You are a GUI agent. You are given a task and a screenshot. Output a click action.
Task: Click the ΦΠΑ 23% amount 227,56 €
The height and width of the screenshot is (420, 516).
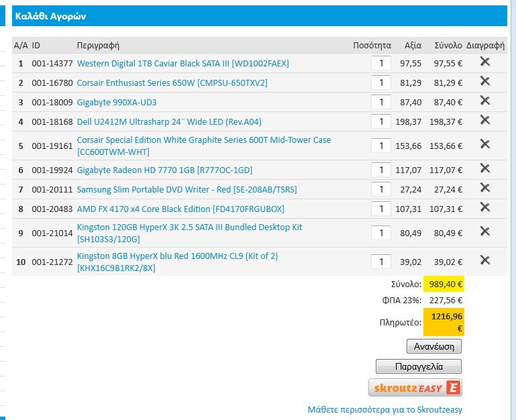446,300
